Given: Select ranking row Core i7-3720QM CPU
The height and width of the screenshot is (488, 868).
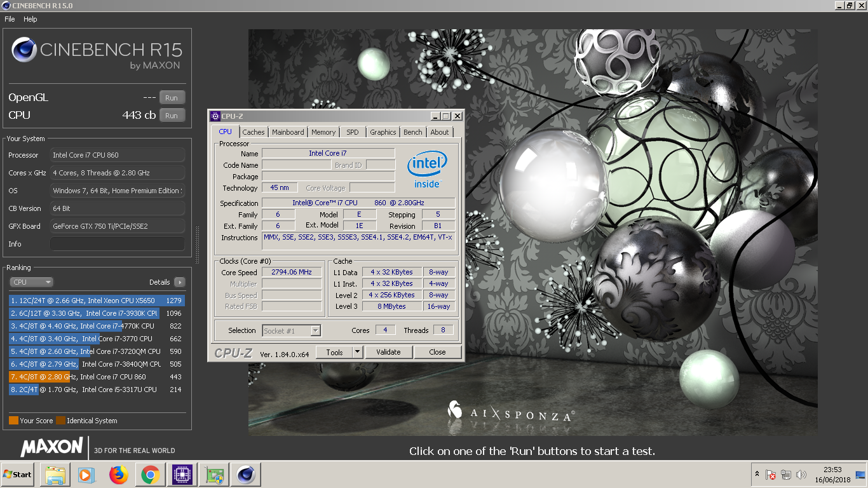Looking at the screenshot, I should pos(97,351).
